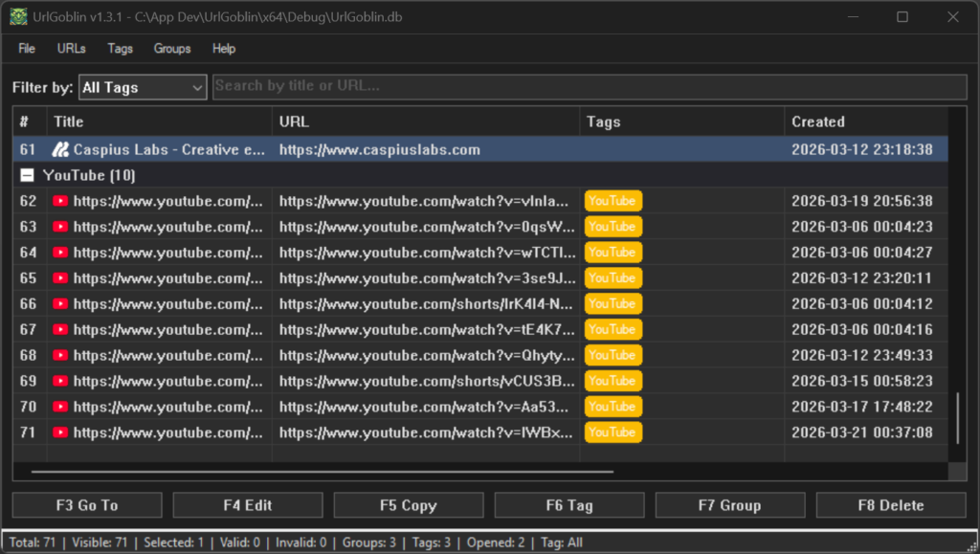
Task: Click the horizontal scrollbar below the list
Action: point(322,472)
